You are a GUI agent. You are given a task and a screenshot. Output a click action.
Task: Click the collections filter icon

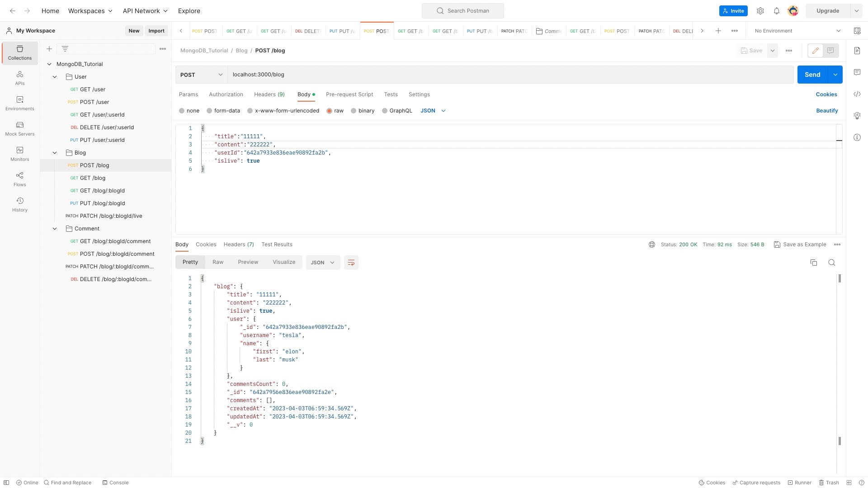click(65, 49)
